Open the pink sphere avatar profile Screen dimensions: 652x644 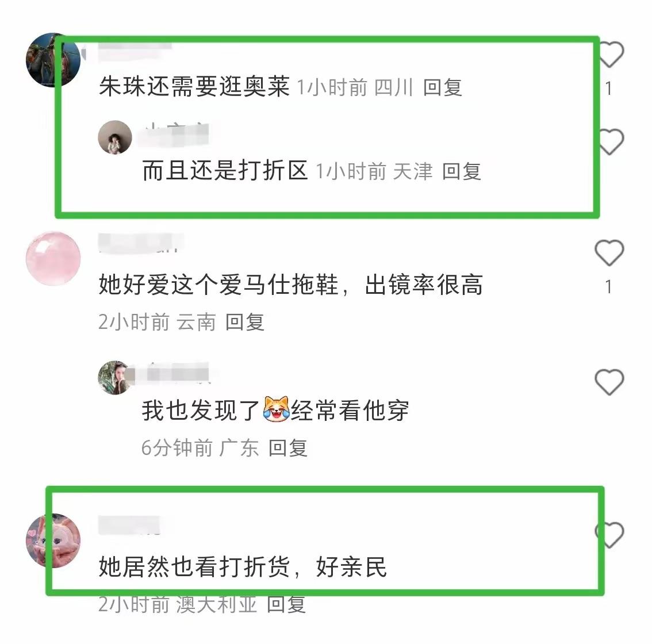tap(53, 259)
